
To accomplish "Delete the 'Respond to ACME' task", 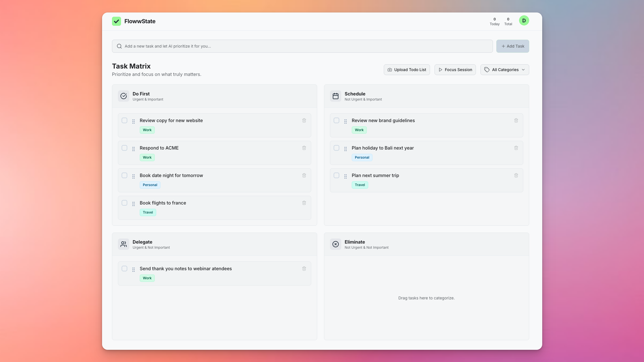I will 304,148.
